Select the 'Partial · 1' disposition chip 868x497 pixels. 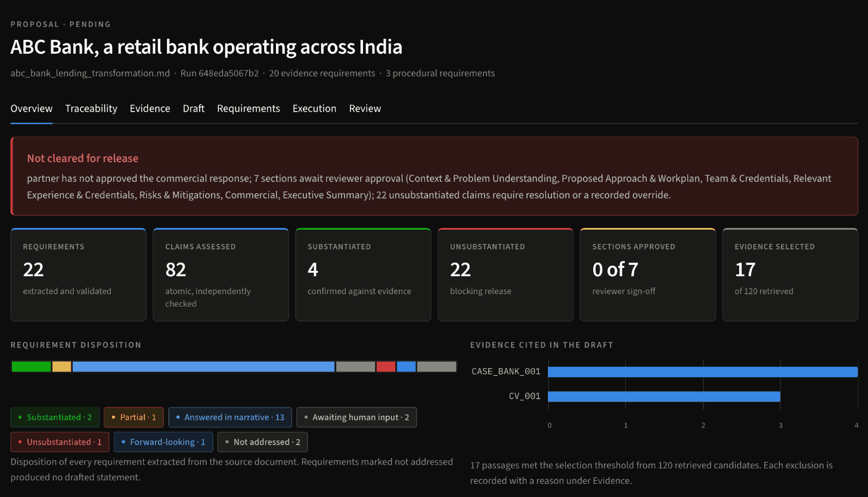[x=134, y=418]
